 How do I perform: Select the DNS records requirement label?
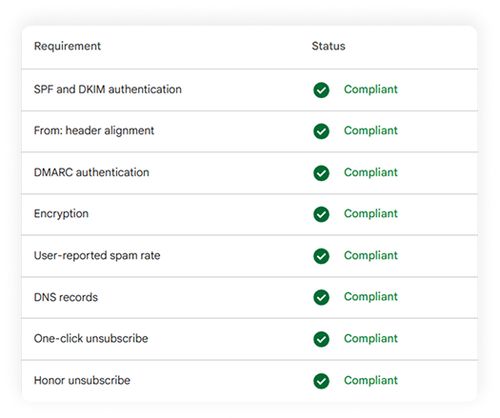[x=66, y=297]
